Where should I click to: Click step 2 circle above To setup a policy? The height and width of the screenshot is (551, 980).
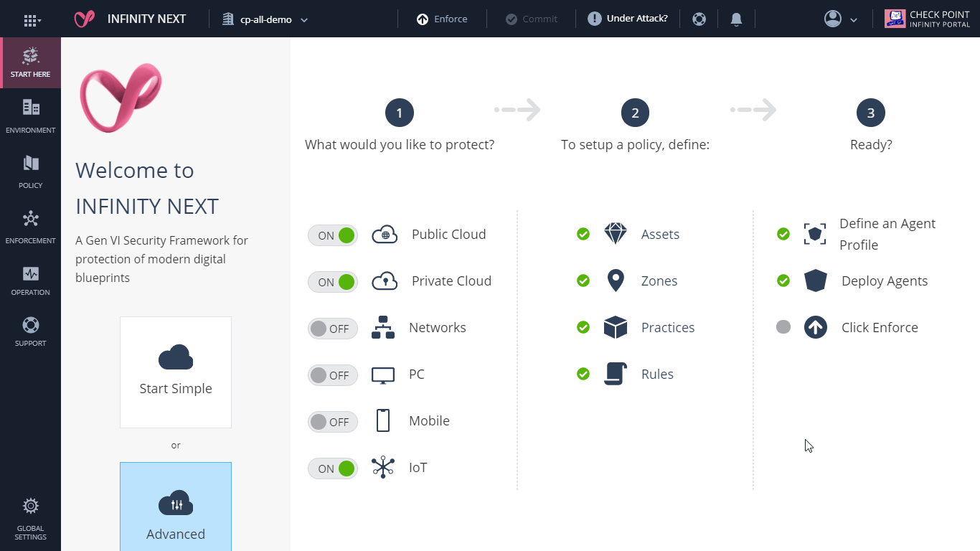click(635, 113)
